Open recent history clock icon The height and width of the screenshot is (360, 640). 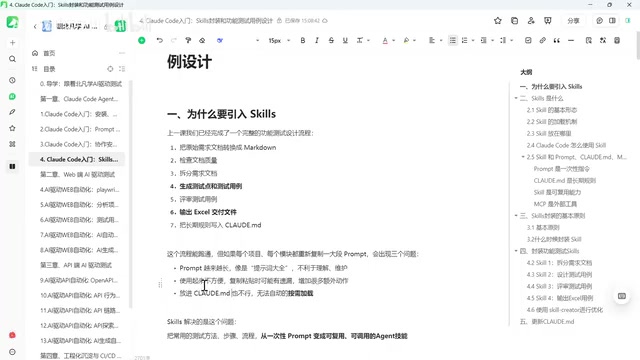click(x=12, y=80)
